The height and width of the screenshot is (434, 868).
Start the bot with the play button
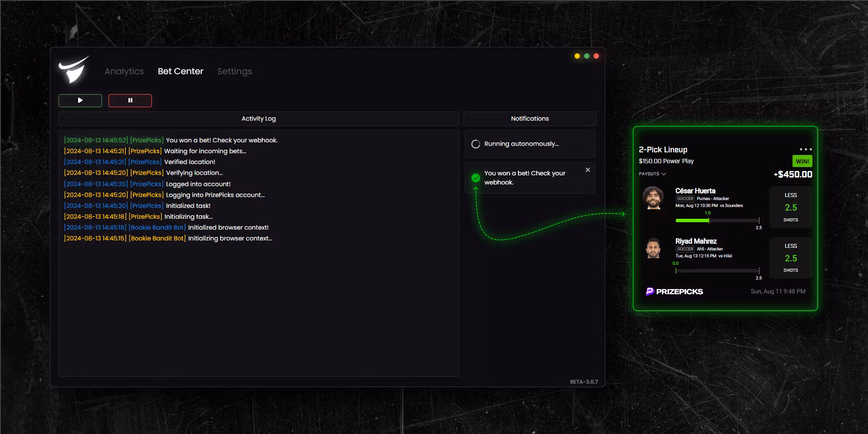tap(80, 100)
